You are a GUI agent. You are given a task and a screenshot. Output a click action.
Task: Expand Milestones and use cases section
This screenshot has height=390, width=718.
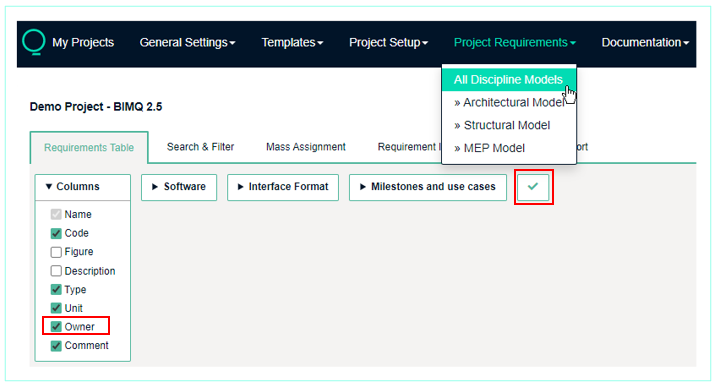428,187
